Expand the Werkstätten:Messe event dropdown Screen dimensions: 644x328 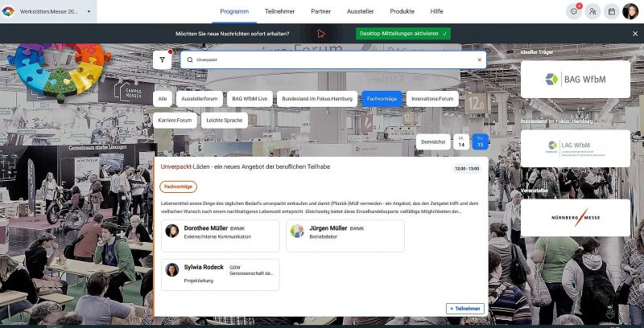(x=89, y=11)
